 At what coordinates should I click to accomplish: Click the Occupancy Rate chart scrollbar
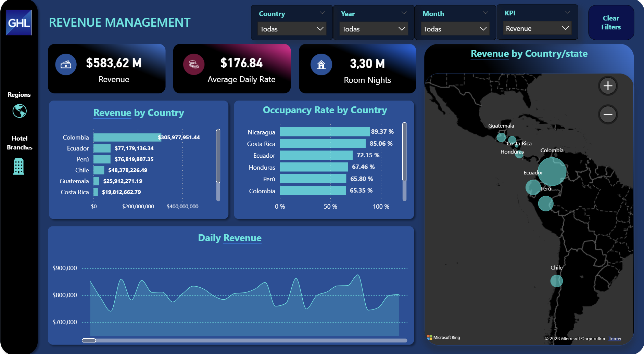tap(404, 152)
